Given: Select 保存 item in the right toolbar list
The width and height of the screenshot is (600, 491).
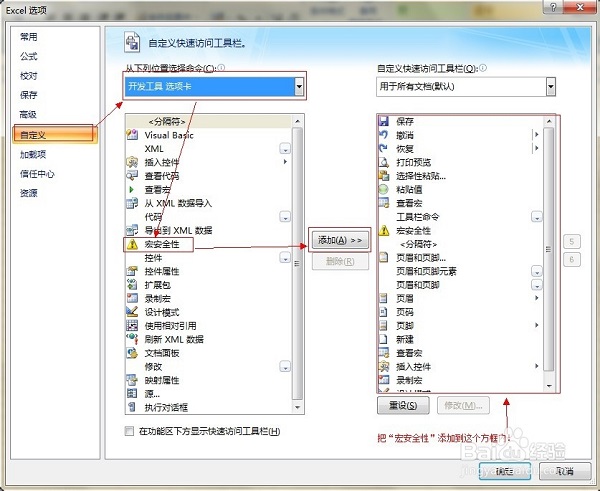Looking at the screenshot, I should (405, 120).
